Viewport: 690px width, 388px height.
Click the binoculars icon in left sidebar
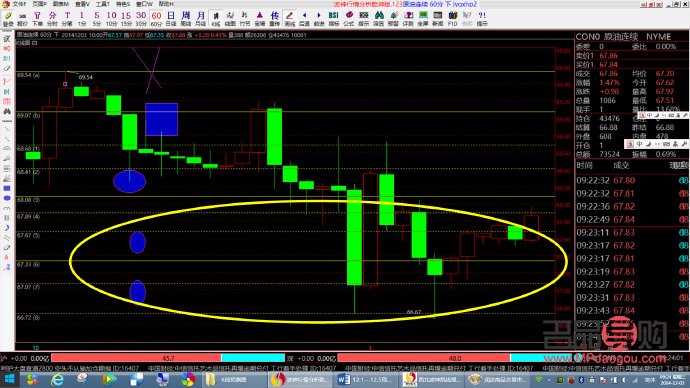pos(7,112)
